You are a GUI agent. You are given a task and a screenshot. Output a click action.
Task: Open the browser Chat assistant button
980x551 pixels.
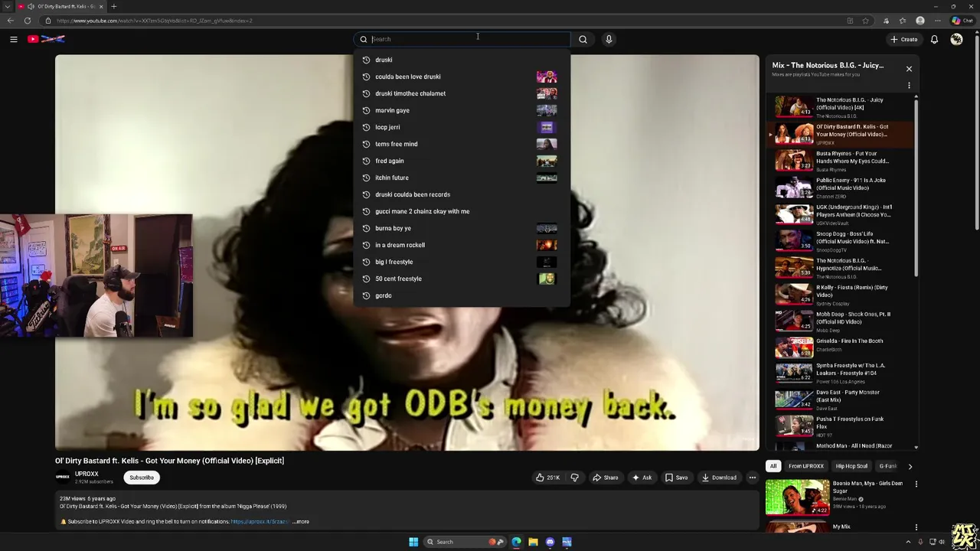(962, 21)
